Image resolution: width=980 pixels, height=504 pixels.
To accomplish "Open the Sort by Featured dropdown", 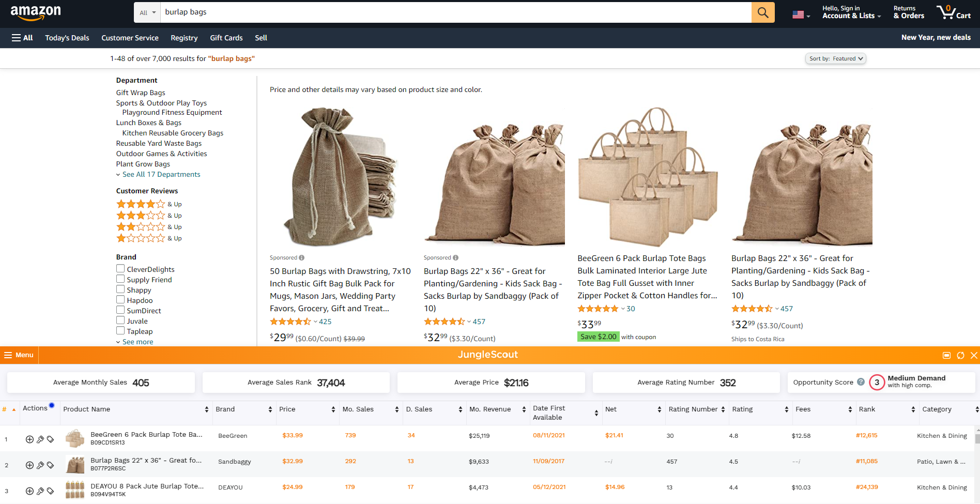I will (835, 59).
